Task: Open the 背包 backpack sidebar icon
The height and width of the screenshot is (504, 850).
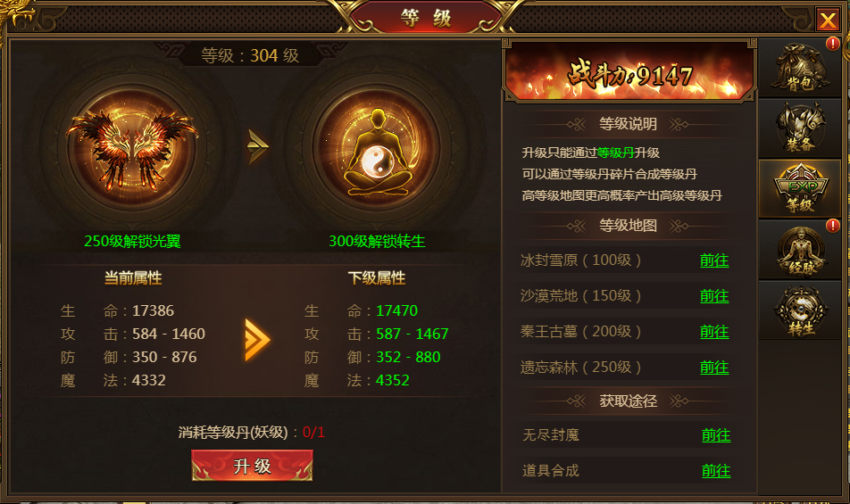Action: (x=800, y=68)
